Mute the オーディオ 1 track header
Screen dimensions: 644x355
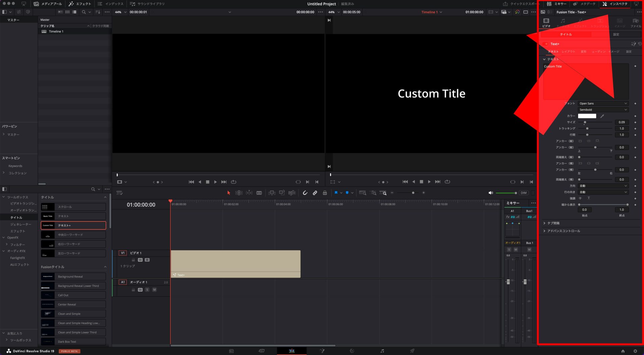pos(154,290)
